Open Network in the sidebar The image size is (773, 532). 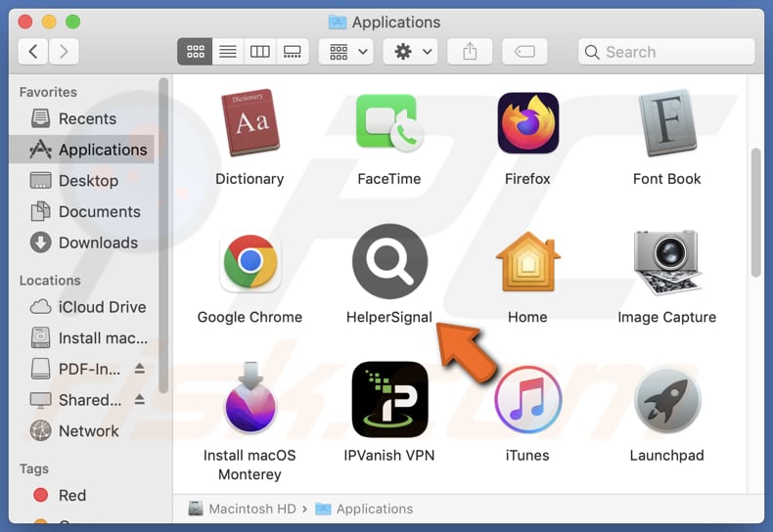coord(81,431)
